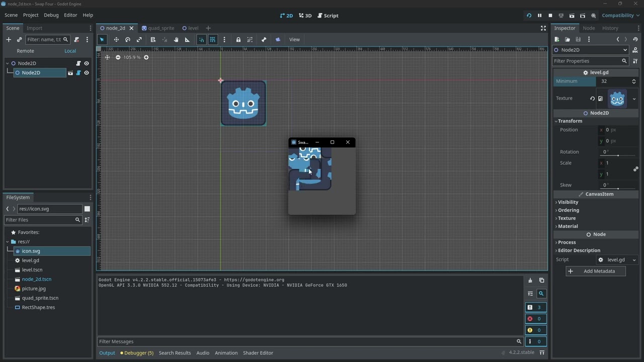Viewport: 644px width, 362px height.
Task: Click the Filter Properties search field
Action: (586, 61)
